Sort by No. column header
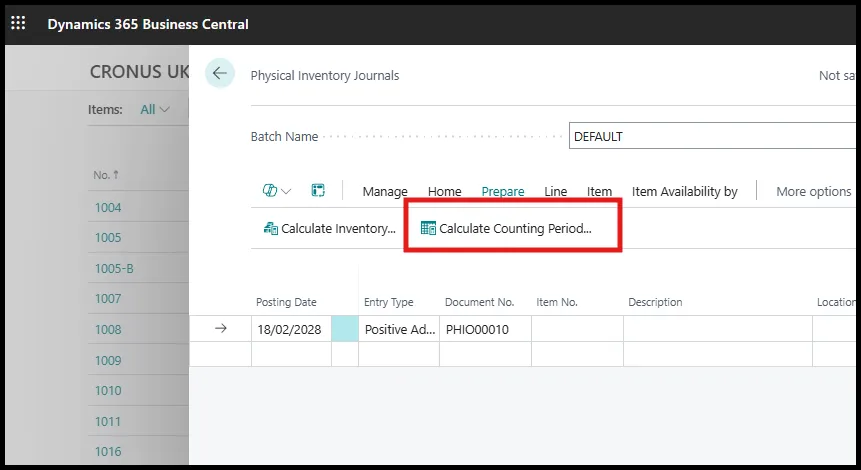Image resolution: width=861 pixels, height=470 pixels. click(106, 175)
